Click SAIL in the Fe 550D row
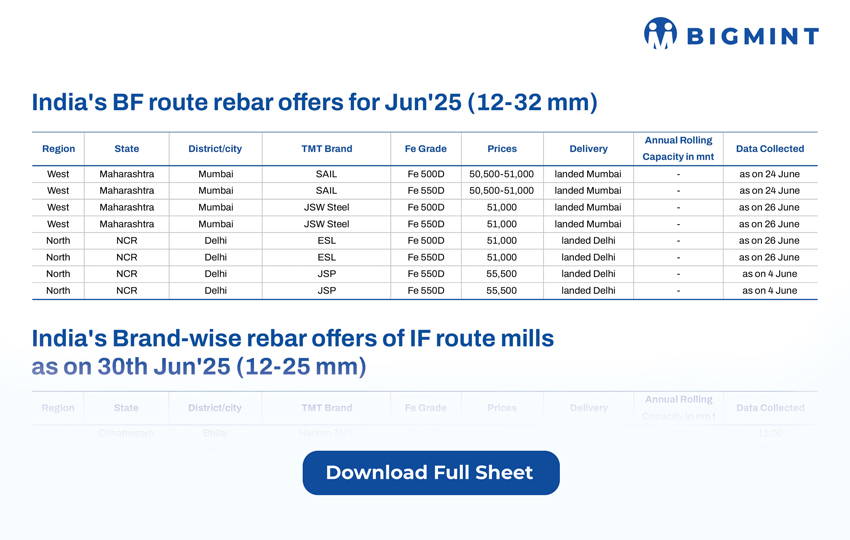The width and height of the screenshot is (850, 540). point(326,191)
